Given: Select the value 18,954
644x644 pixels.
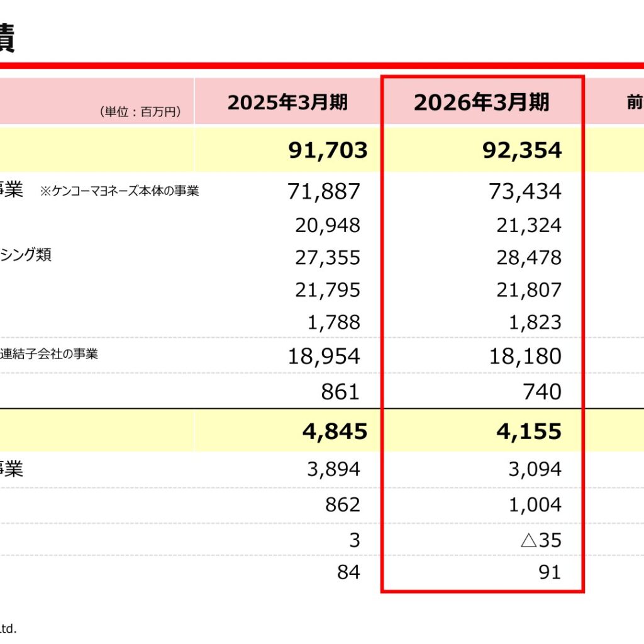Looking at the screenshot, I should click(324, 356).
